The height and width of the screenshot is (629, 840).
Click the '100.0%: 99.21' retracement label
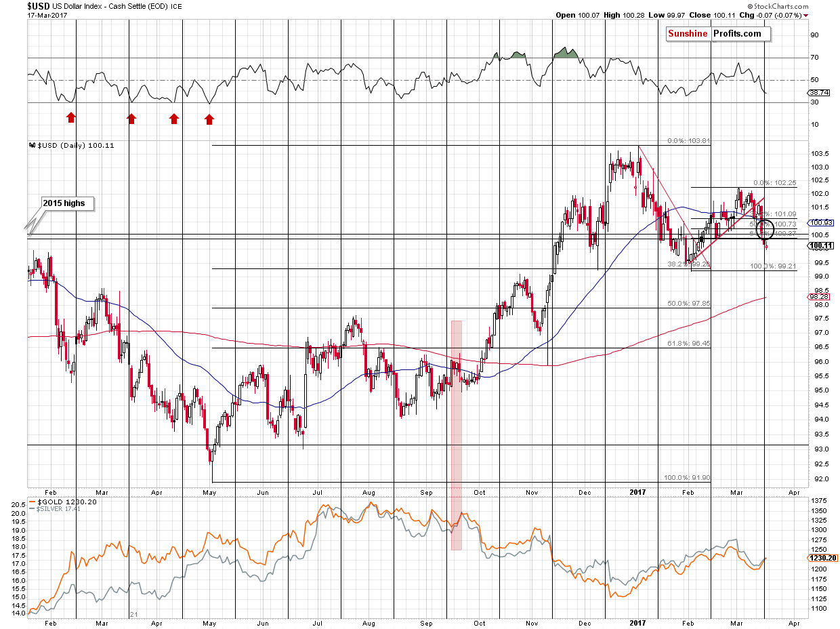click(774, 266)
